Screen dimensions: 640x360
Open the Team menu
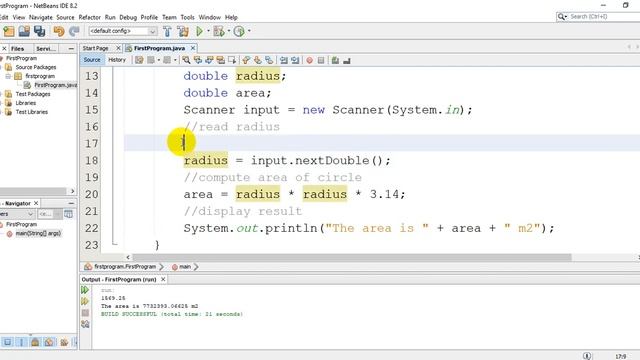tap(169, 17)
